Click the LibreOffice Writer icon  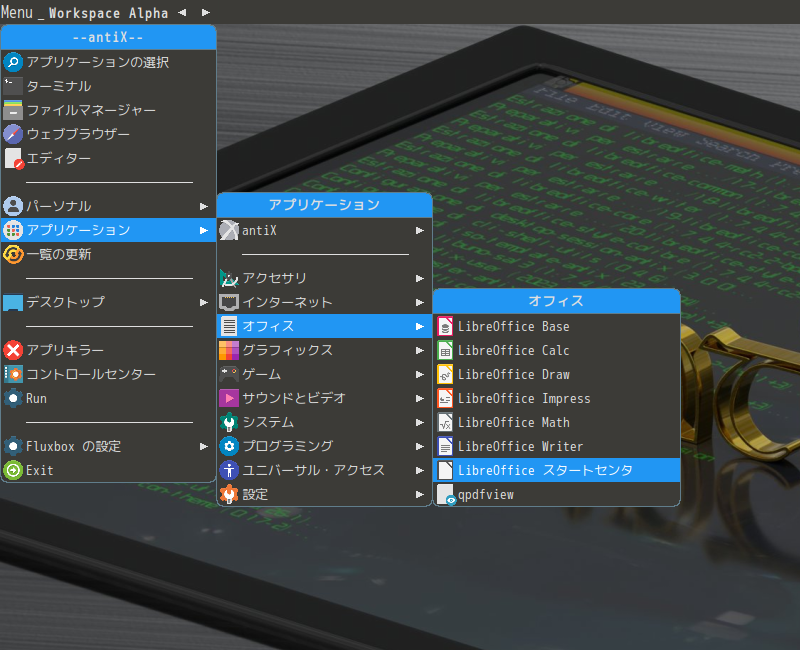tap(445, 446)
